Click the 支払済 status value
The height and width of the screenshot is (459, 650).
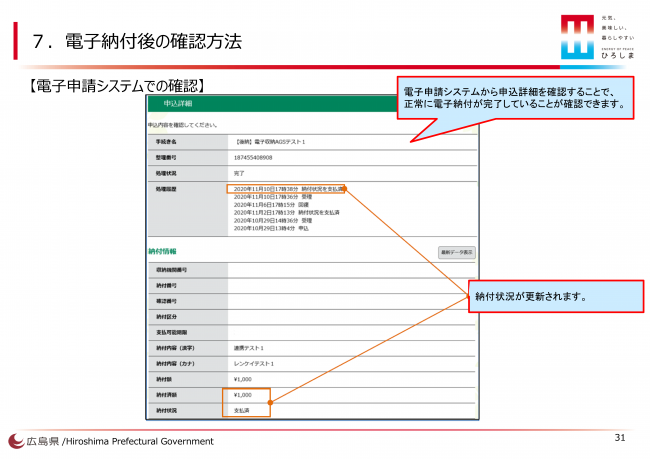[x=241, y=410]
